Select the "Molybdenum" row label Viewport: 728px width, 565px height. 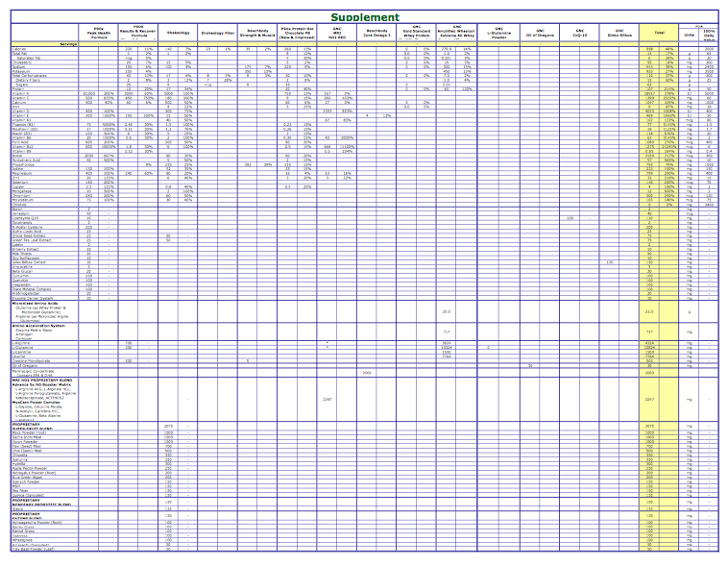pos(22,200)
